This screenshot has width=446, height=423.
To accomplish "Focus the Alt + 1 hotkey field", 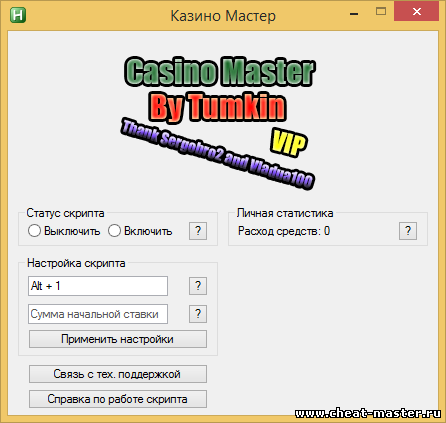I will 98,286.
